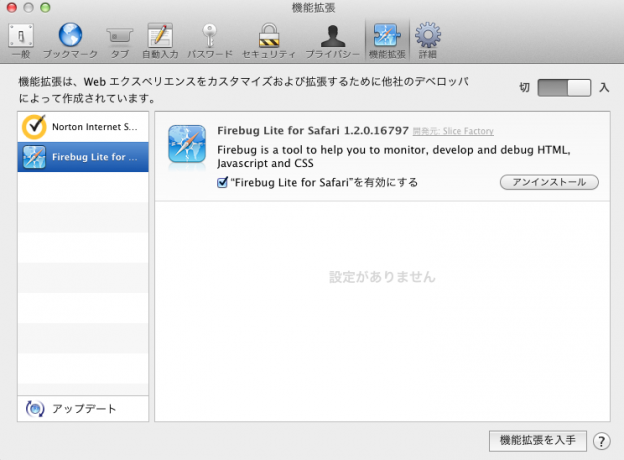Click the アップデート refresh icon

coord(35,409)
